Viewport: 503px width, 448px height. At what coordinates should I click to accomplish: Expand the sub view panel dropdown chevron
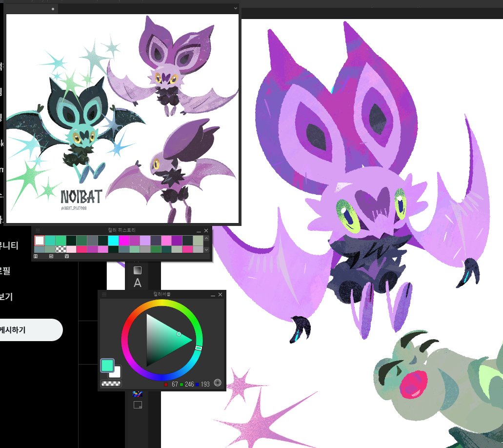click(x=236, y=8)
